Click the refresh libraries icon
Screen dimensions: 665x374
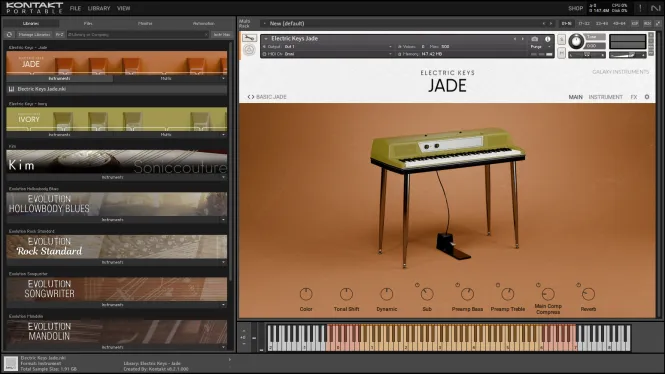(9, 34)
